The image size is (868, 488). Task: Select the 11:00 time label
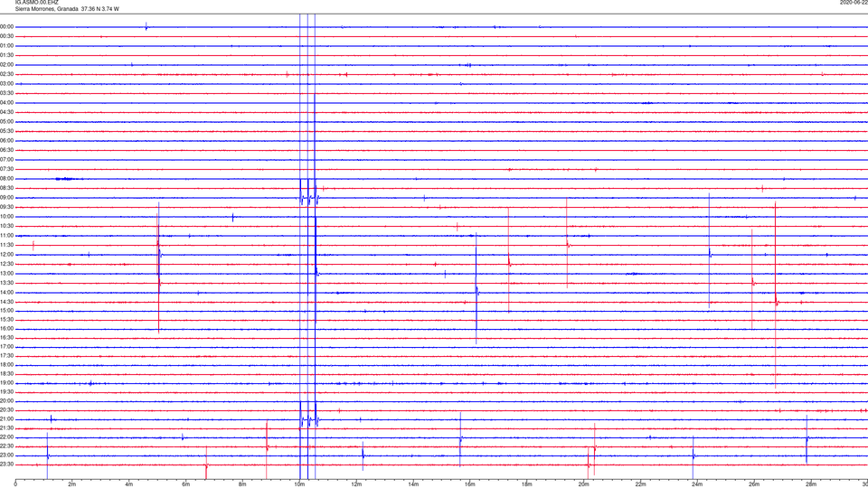[x=7, y=236]
